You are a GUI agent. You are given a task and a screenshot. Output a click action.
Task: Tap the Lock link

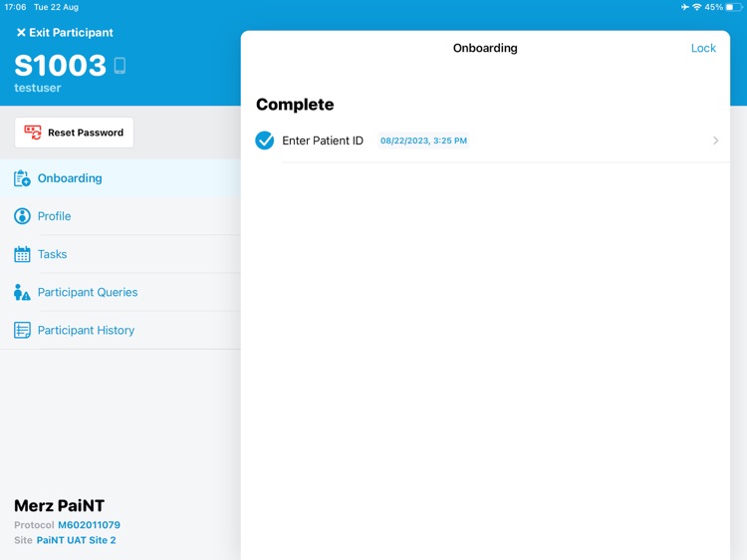coord(703,48)
